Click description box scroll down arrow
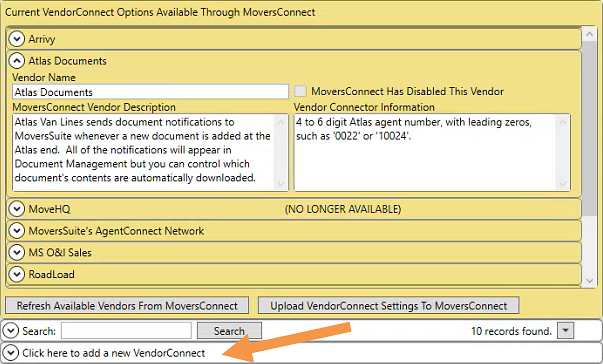 (281, 183)
